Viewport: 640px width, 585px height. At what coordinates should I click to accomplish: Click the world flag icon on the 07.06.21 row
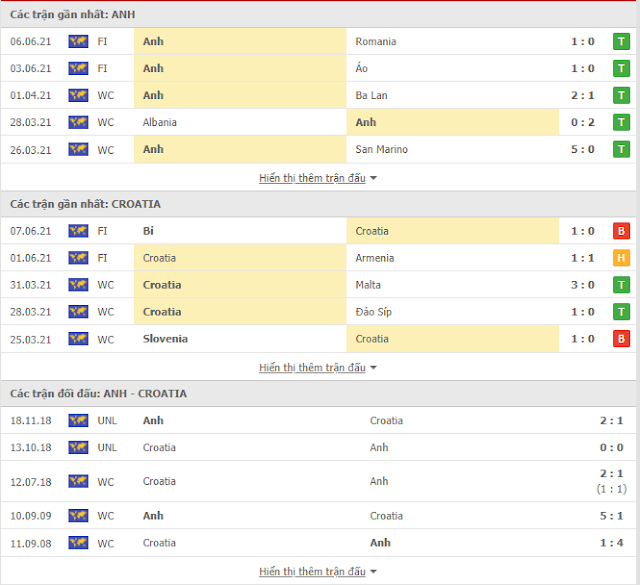[x=78, y=231]
